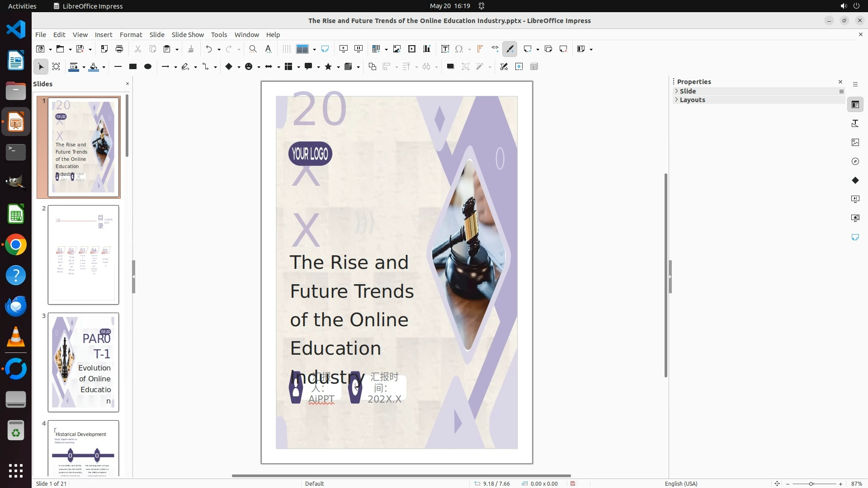The width and height of the screenshot is (868, 488).
Task: Toggle shadow on selected object
Action: 450,66
